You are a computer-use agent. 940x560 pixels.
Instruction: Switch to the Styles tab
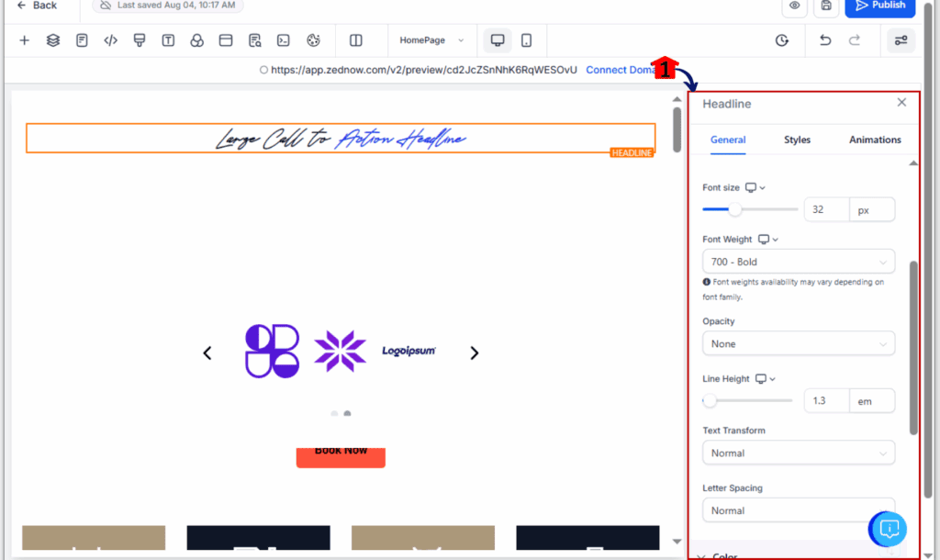pos(797,140)
